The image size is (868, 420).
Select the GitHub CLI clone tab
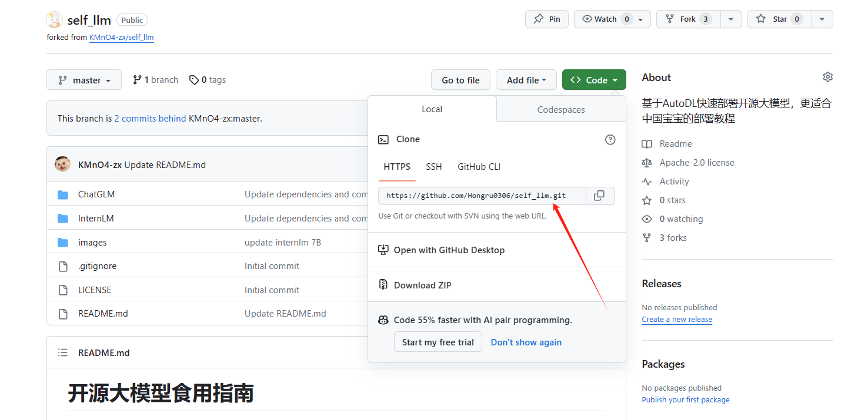479,167
